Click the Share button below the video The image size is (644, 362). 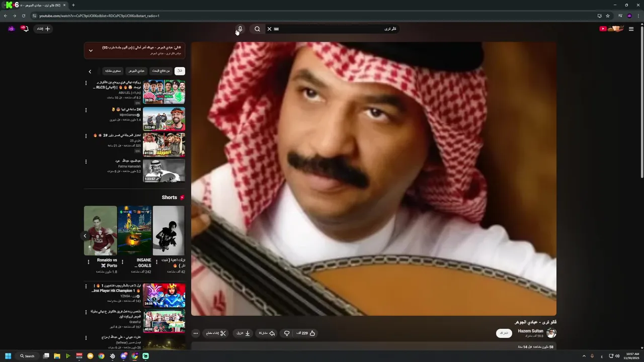(267, 333)
